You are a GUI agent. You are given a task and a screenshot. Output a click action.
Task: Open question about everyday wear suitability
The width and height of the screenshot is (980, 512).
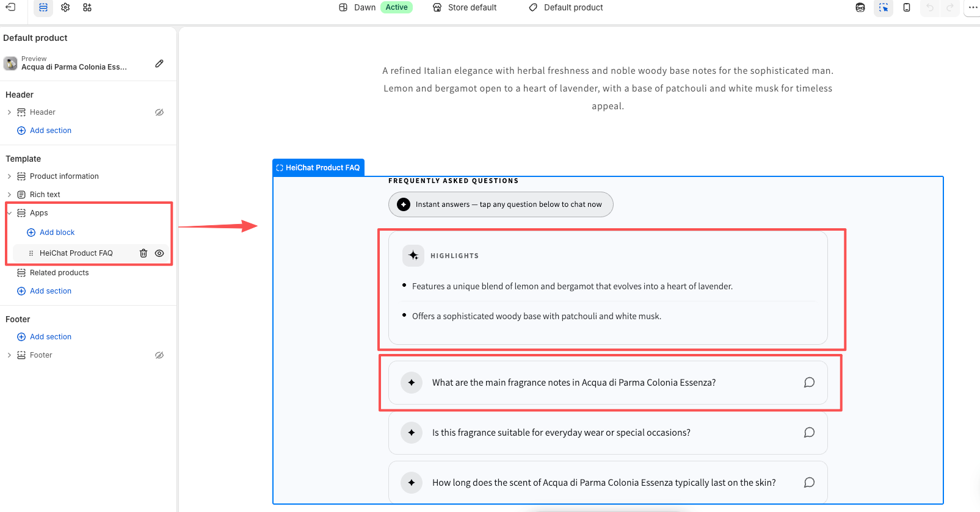pyautogui.click(x=608, y=433)
